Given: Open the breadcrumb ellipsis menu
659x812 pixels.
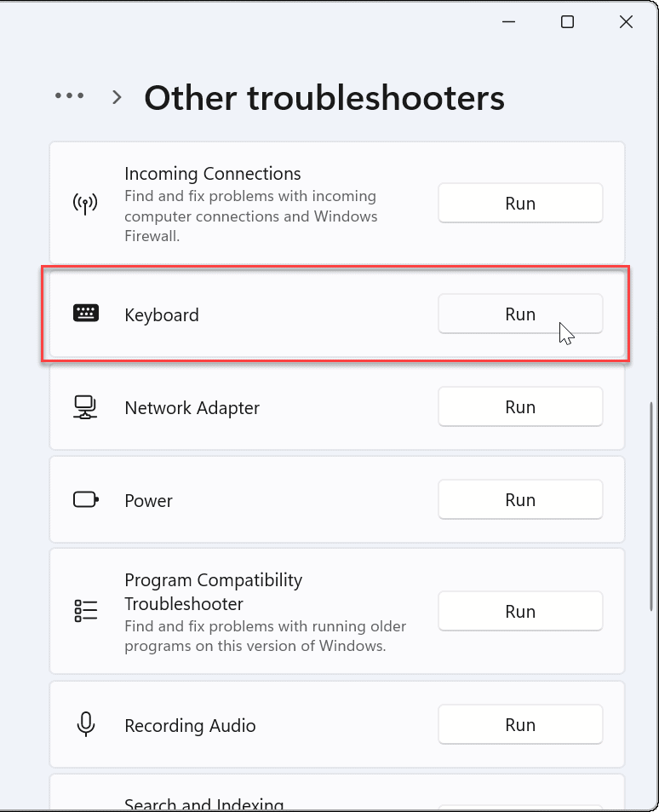Looking at the screenshot, I should pos(69,96).
